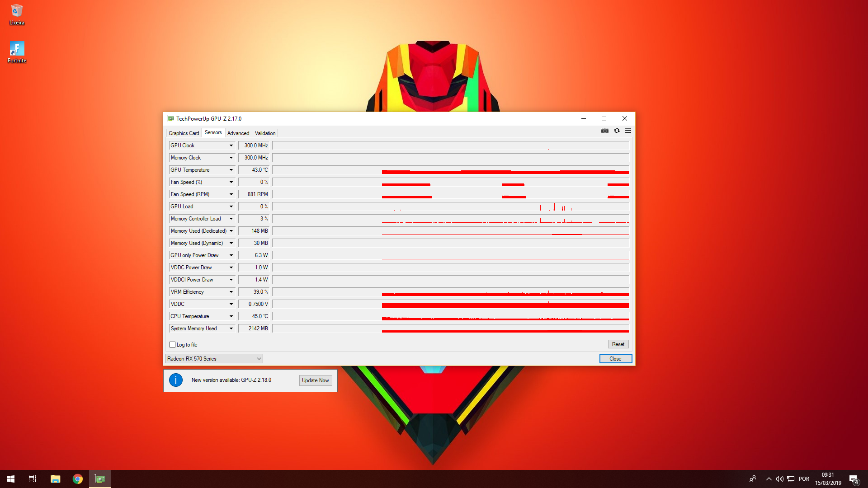Click the GPU-Z taskbar icon
Viewport: 868px width, 488px height.
[100, 479]
